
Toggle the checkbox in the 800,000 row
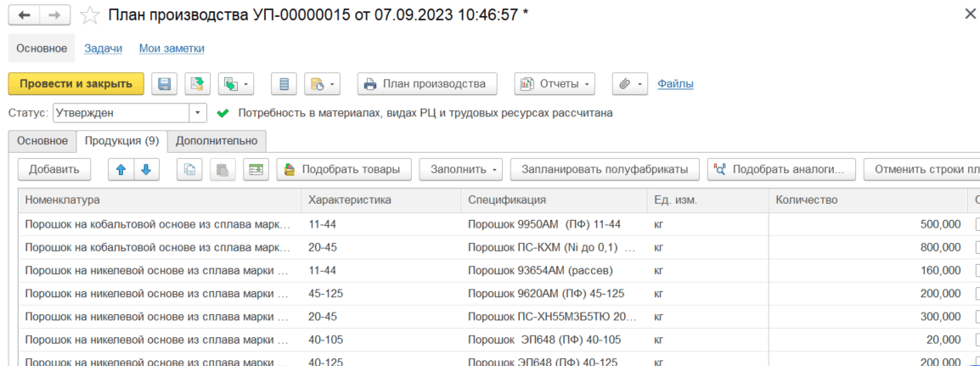[x=977, y=247]
